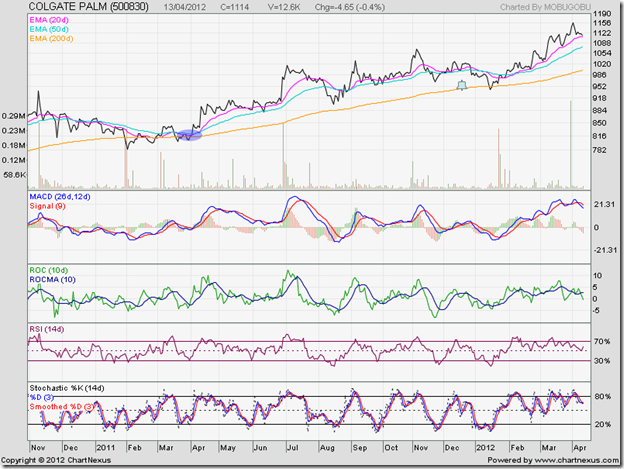The height and width of the screenshot is (469, 624).
Task: Click the closing value C=1114
Action: tap(235, 7)
